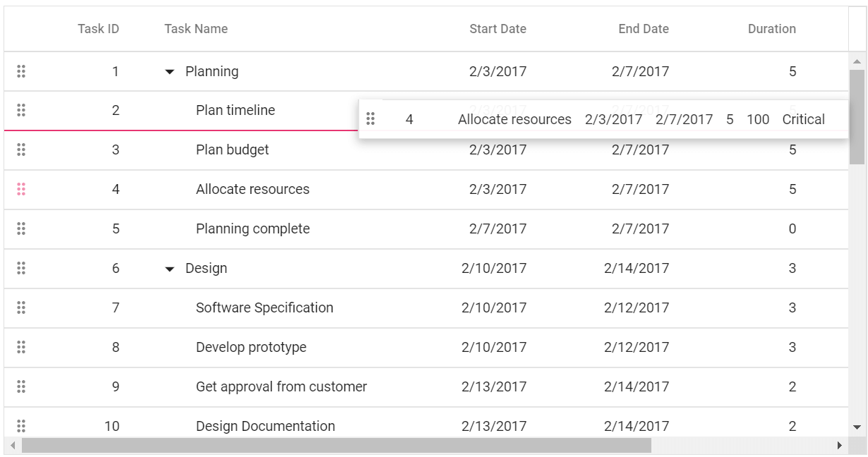Click drag handle for Software Specification row
Viewport: 868px width, 457px height.
click(21, 307)
